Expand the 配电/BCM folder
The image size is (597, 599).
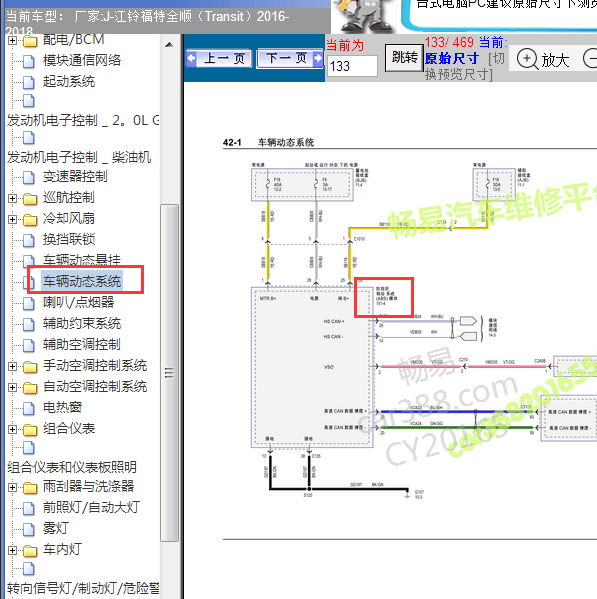coord(12,40)
